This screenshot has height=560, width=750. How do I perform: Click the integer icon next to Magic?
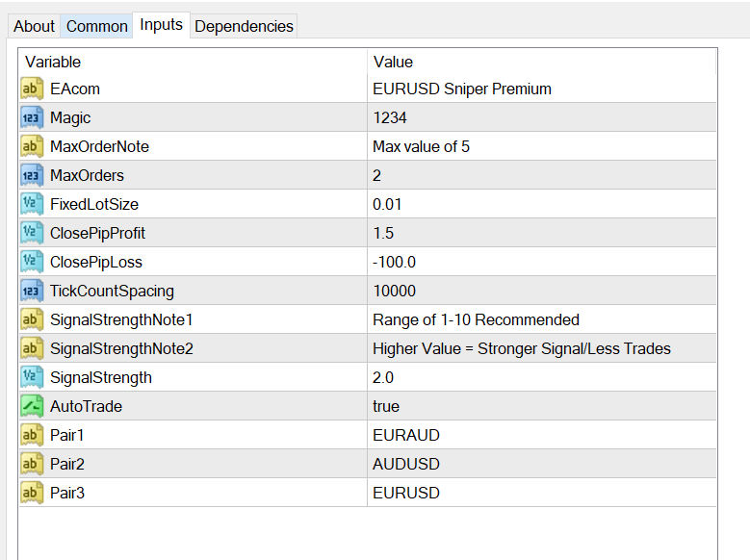click(32, 117)
